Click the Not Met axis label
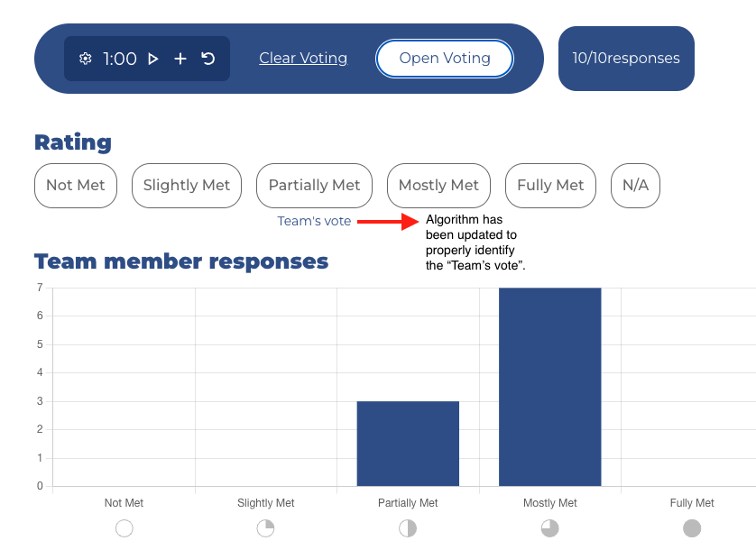756x559 pixels. pyautogui.click(x=124, y=502)
